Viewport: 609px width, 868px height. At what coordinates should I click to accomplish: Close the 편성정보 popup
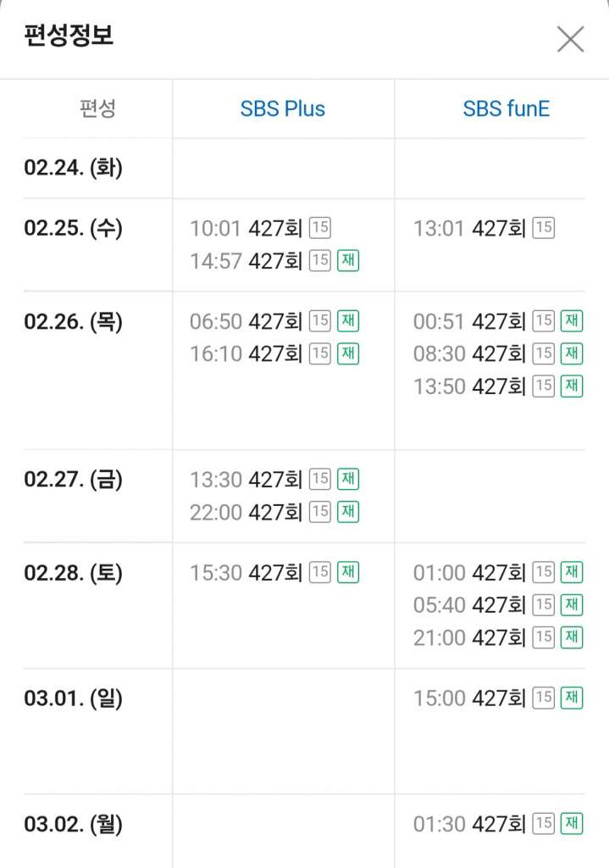click(x=569, y=38)
